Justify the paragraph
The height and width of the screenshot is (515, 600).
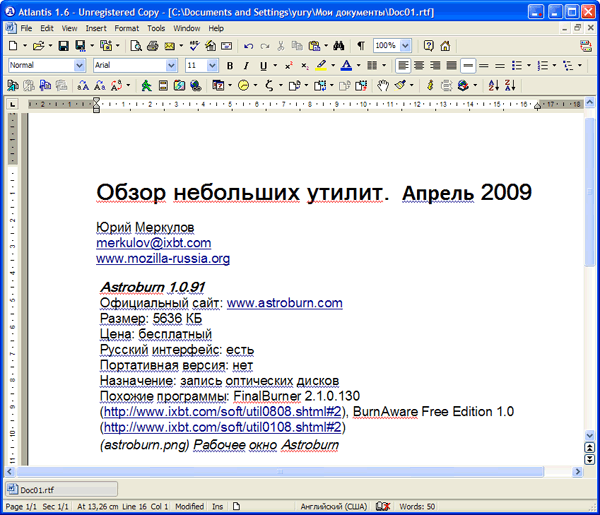452,66
